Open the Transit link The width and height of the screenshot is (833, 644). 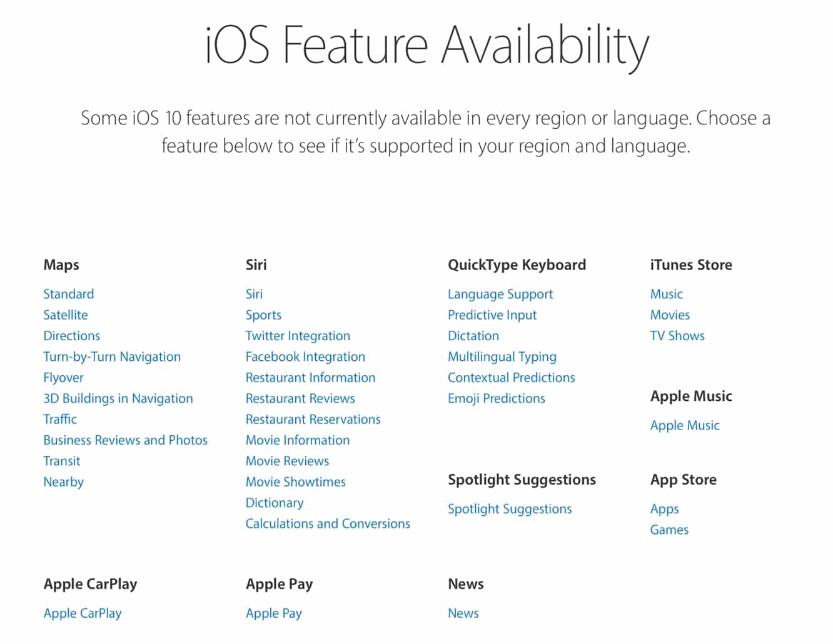[x=62, y=461]
